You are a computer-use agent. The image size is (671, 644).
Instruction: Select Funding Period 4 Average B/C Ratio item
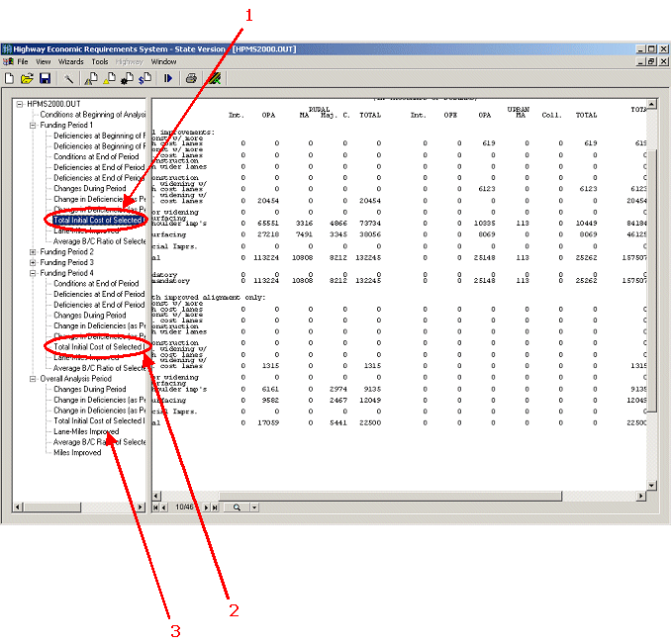click(x=99, y=368)
